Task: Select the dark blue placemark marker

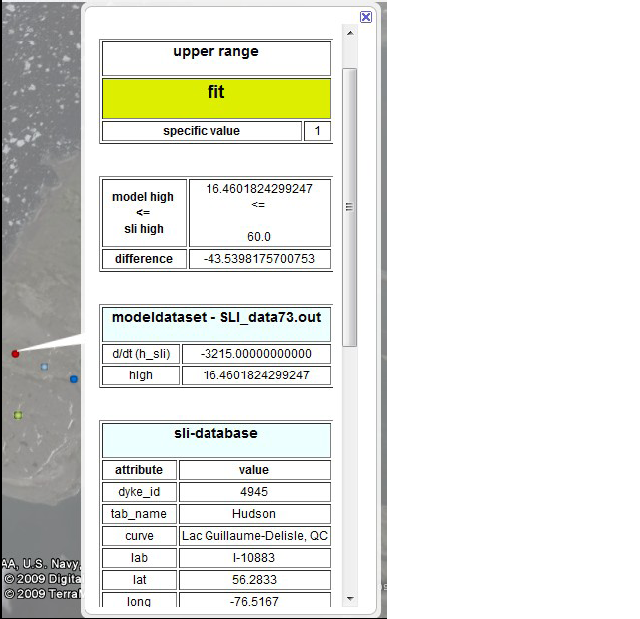Action: tap(74, 379)
